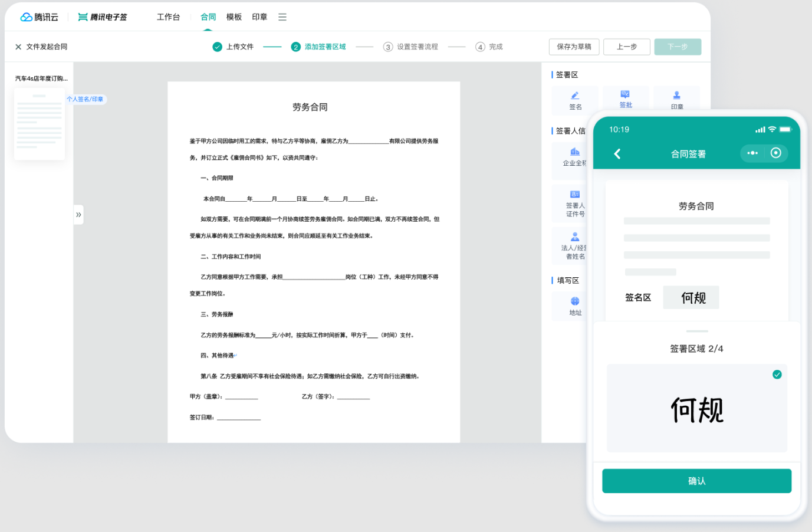Select the large 何规 signature card
Image resolution: width=812 pixels, height=532 pixels.
click(697, 408)
